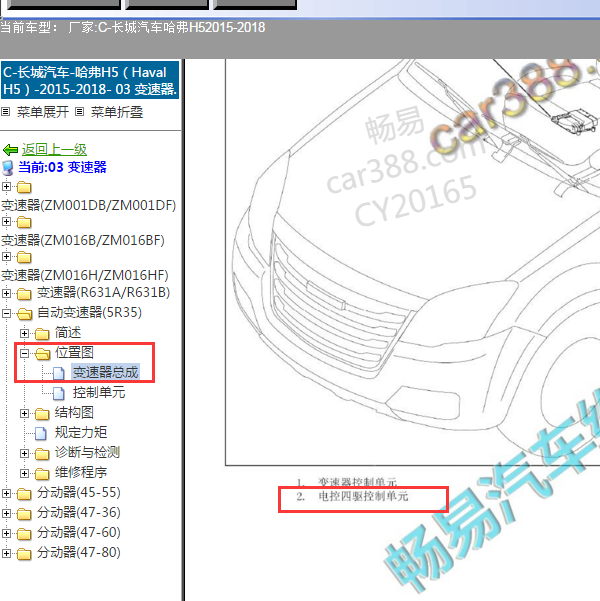Screen dimensions: 600x601
Task: Expand the 分动器(47-80) node
Action: point(6,553)
